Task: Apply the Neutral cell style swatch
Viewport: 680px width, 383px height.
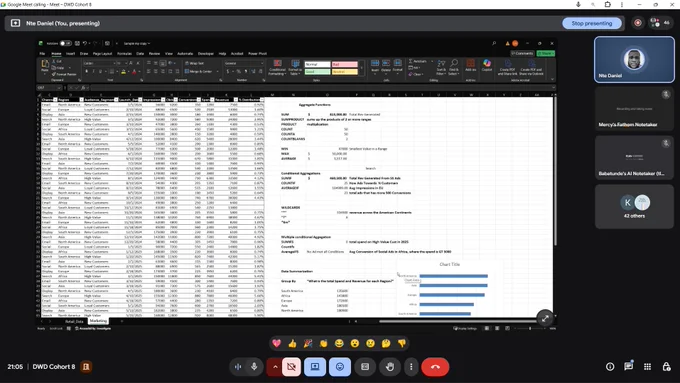Action: (345, 72)
